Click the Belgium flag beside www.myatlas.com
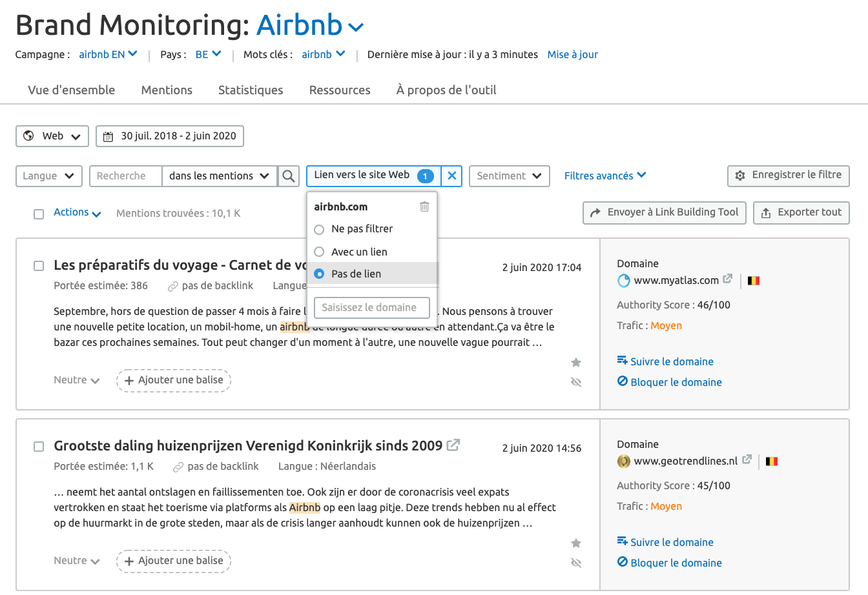Image resolution: width=868 pixels, height=595 pixels. click(x=753, y=280)
